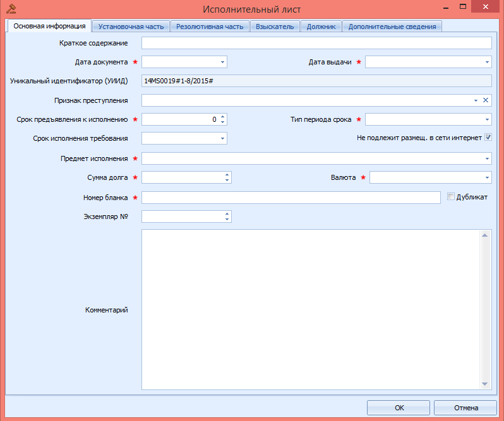Image resolution: width=504 pixels, height=421 pixels.
Task: Click the gavel application icon in title bar
Action: 11,9
